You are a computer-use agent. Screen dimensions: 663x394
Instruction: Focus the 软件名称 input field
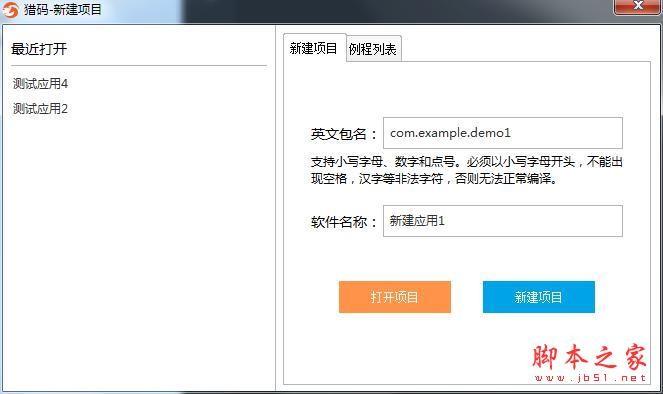point(503,221)
